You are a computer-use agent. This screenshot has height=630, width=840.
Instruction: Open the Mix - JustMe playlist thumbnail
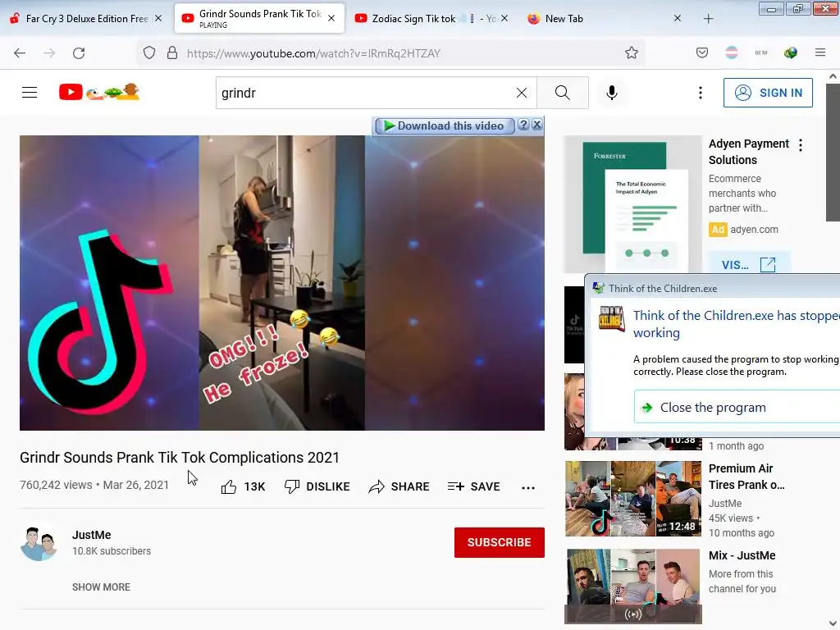pyautogui.click(x=633, y=586)
